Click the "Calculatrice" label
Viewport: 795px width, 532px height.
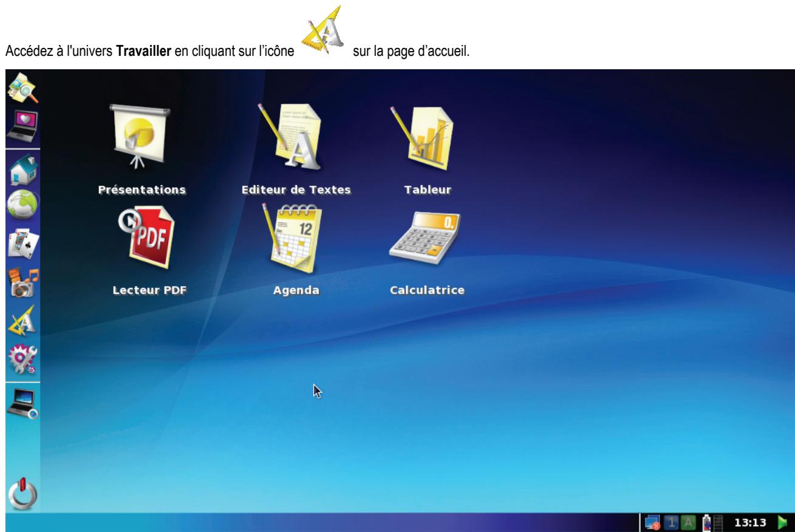[427, 290]
